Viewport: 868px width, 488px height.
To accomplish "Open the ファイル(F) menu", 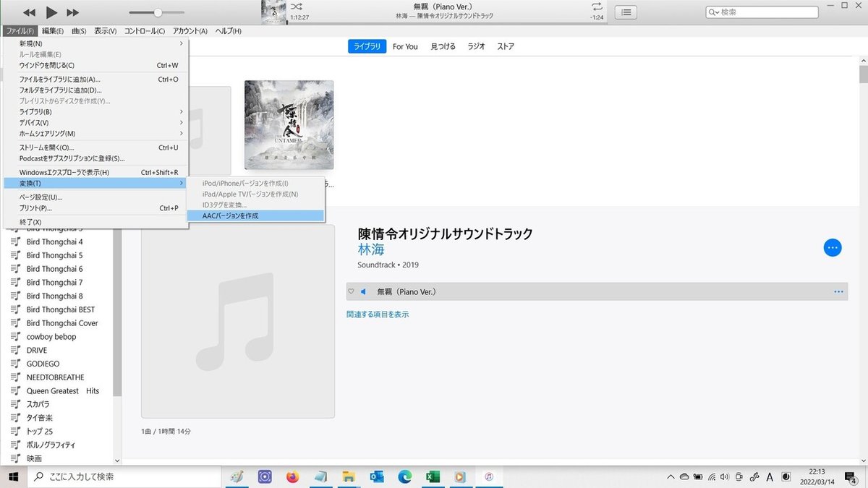I will coord(19,31).
